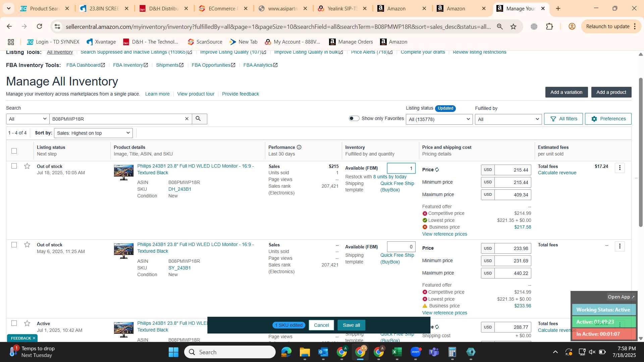Edit the Maximum price field showing 409.34
644x362 pixels.
[513, 195]
